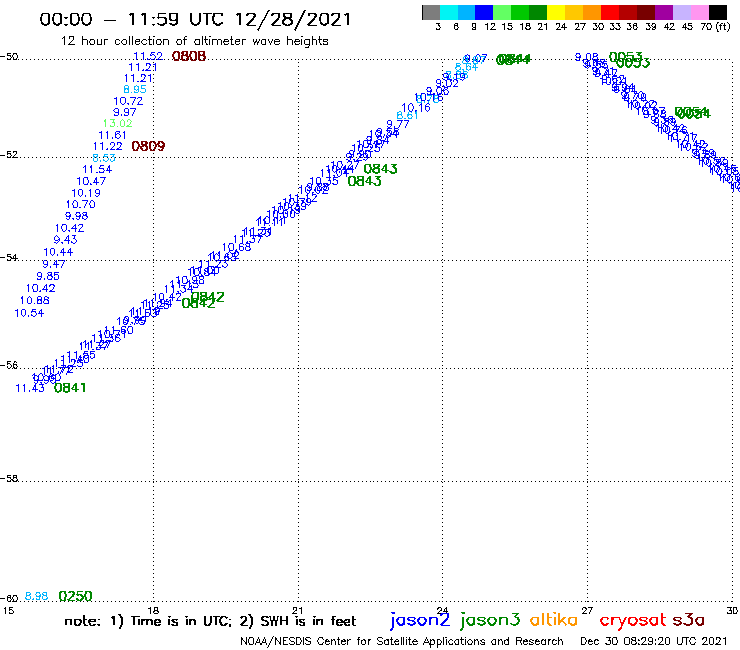Click the wave height value 11.22

coord(108,146)
